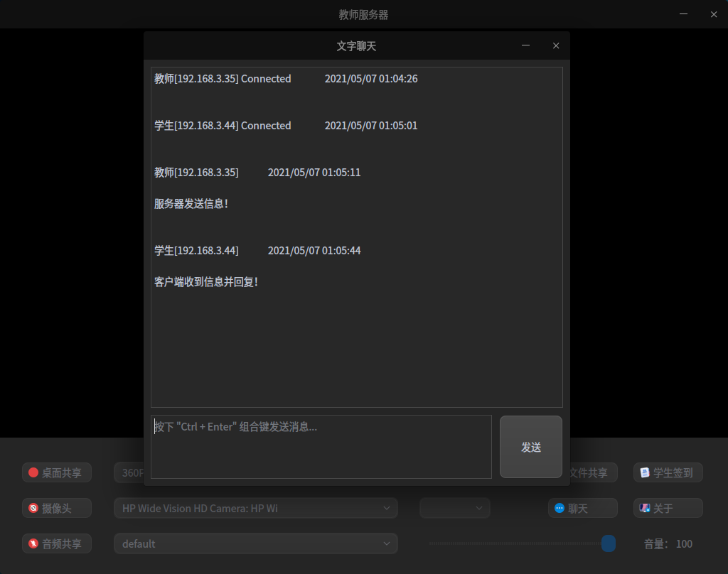Image resolution: width=728 pixels, height=574 pixels.
Task: Open the 关于 about button
Action: pos(668,508)
